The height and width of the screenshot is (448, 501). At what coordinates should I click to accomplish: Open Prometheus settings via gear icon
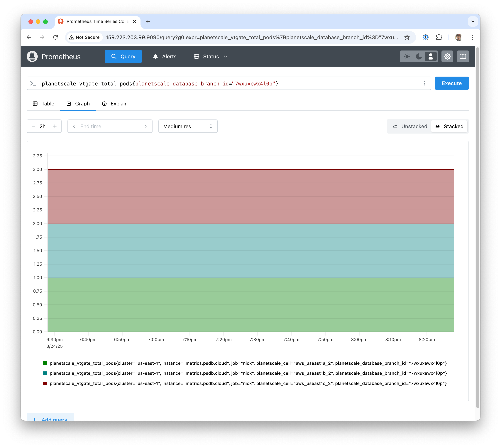(x=447, y=56)
